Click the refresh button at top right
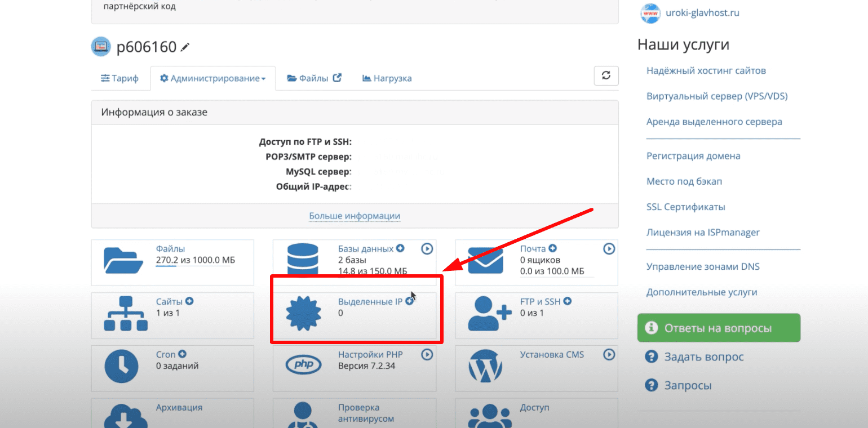868x428 pixels. coord(606,75)
